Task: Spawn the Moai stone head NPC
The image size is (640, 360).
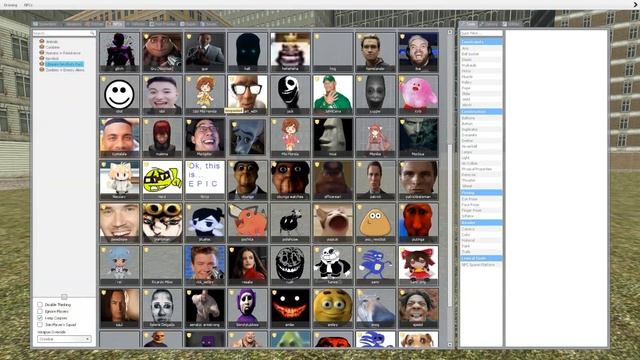Action: [x=333, y=138]
